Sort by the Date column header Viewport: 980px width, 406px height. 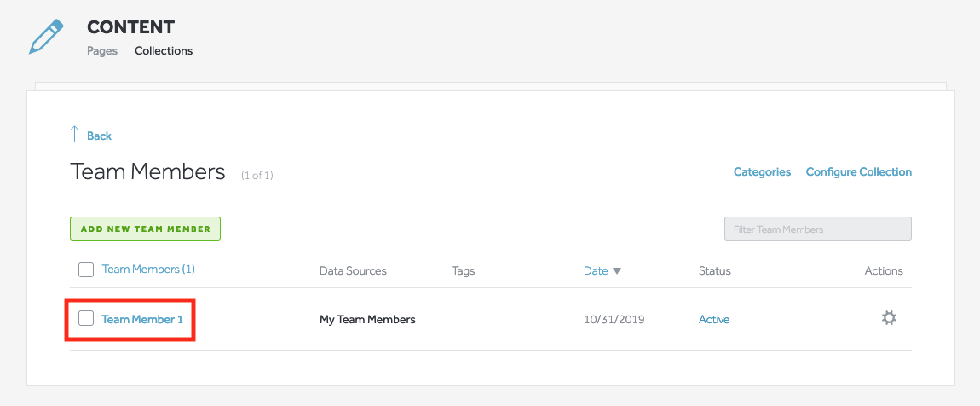(x=596, y=271)
